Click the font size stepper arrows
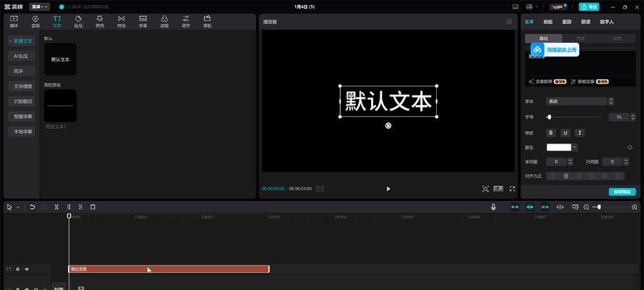The height and width of the screenshot is (290, 644). (632, 117)
